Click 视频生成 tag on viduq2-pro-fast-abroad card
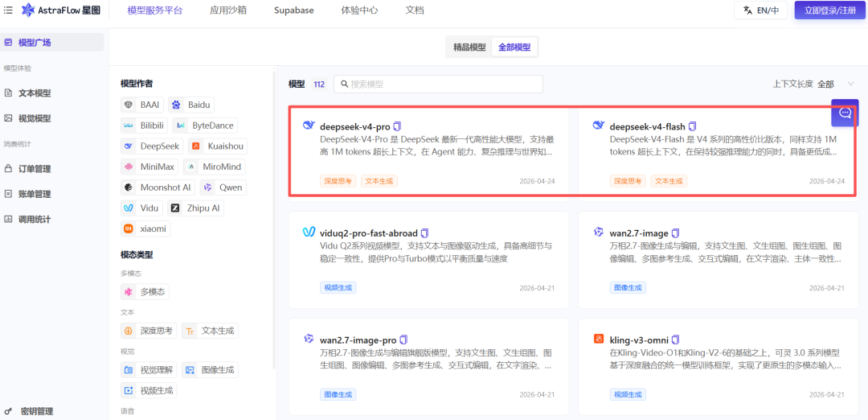The height and width of the screenshot is (420, 868). click(x=338, y=287)
